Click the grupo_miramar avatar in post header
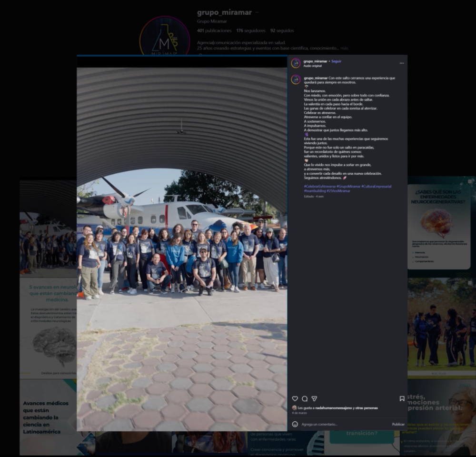The height and width of the screenshot is (457, 476). pyautogui.click(x=296, y=63)
